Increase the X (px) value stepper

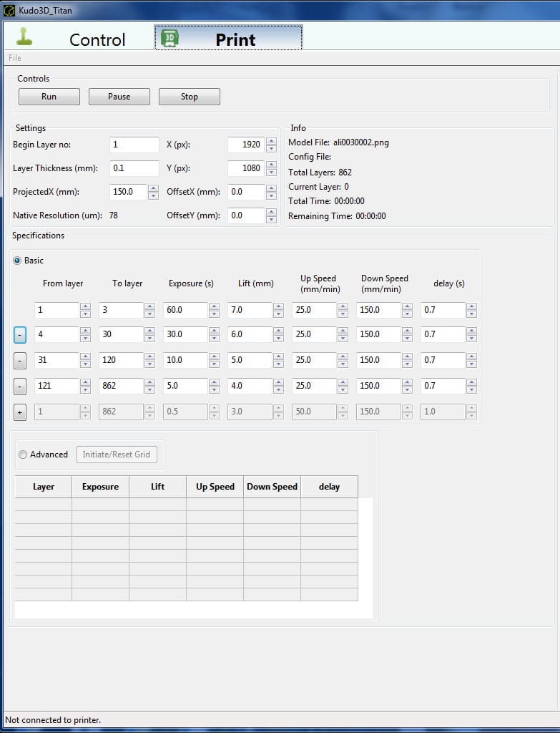tap(271, 141)
